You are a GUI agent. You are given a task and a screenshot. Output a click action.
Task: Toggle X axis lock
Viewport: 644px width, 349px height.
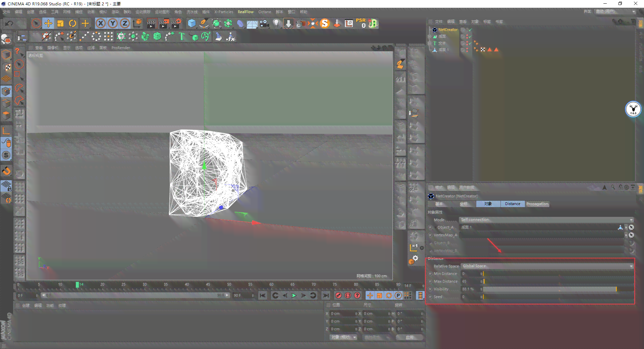pyautogui.click(x=101, y=23)
